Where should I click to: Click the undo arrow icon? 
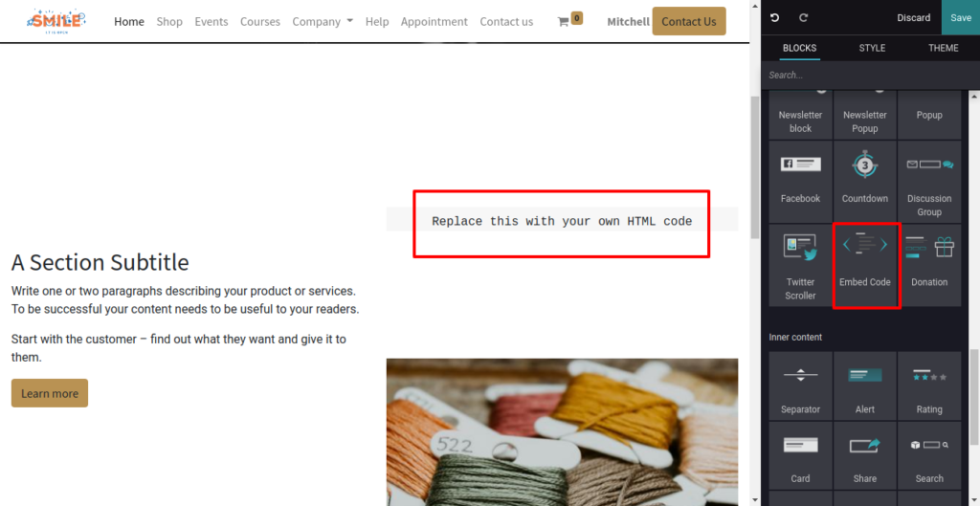pos(775,17)
